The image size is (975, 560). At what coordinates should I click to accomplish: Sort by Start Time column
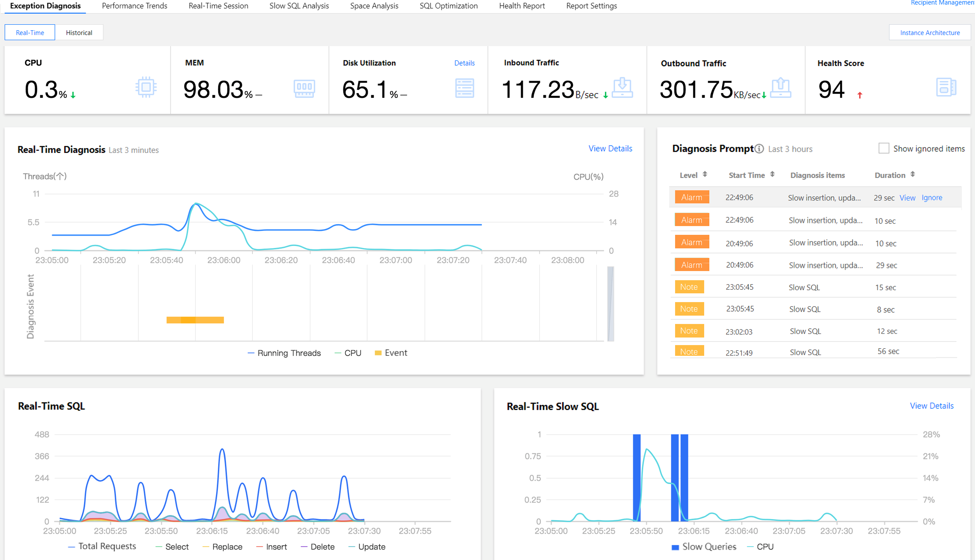click(x=772, y=174)
